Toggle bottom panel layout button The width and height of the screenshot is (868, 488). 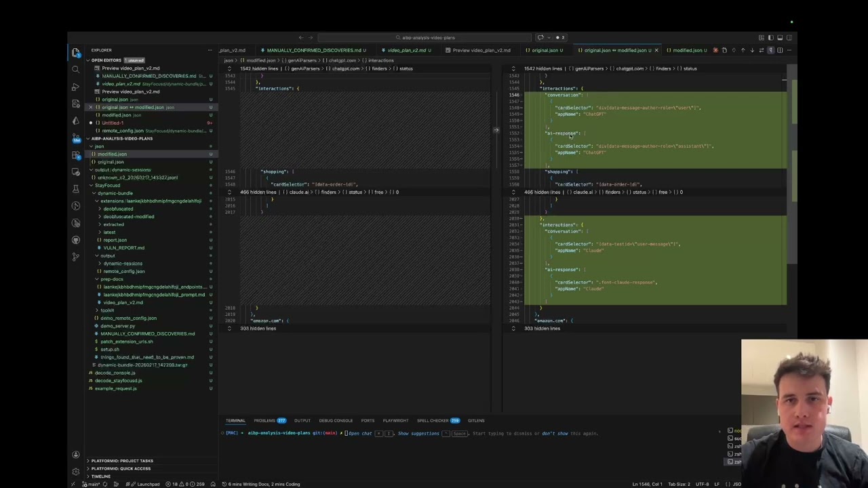click(x=780, y=37)
